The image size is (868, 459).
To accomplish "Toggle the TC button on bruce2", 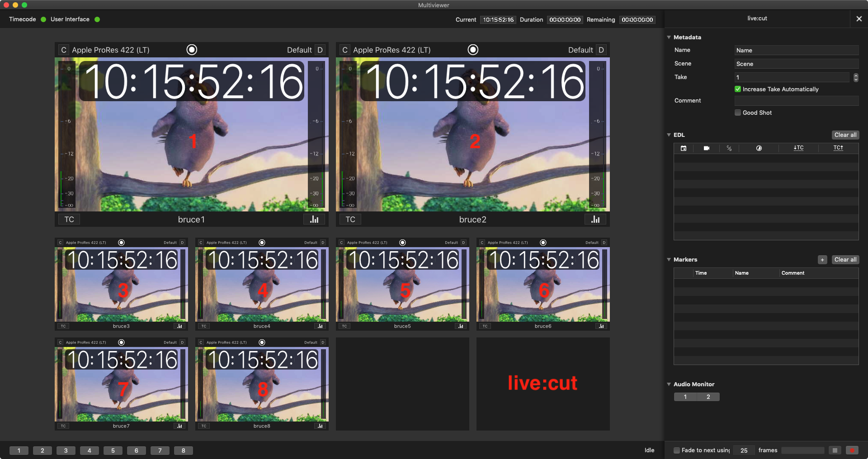I will coord(350,220).
